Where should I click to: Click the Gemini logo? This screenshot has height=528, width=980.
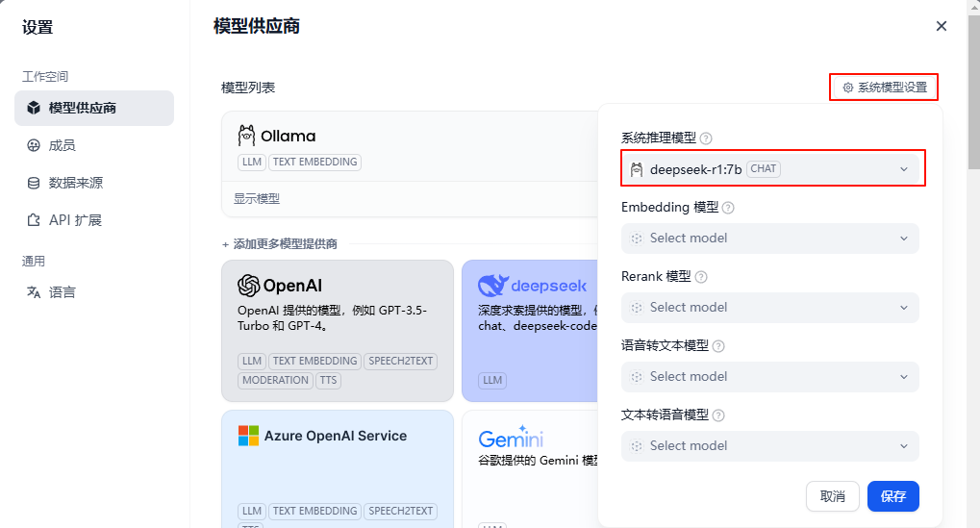click(x=511, y=438)
